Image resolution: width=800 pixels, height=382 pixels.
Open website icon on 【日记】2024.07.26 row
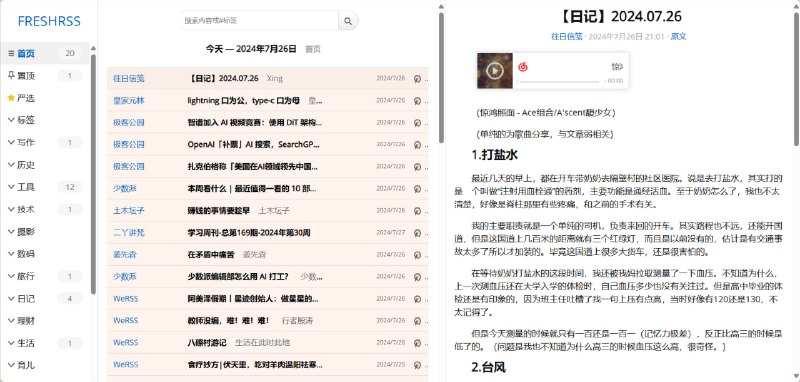click(x=417, y=79)
